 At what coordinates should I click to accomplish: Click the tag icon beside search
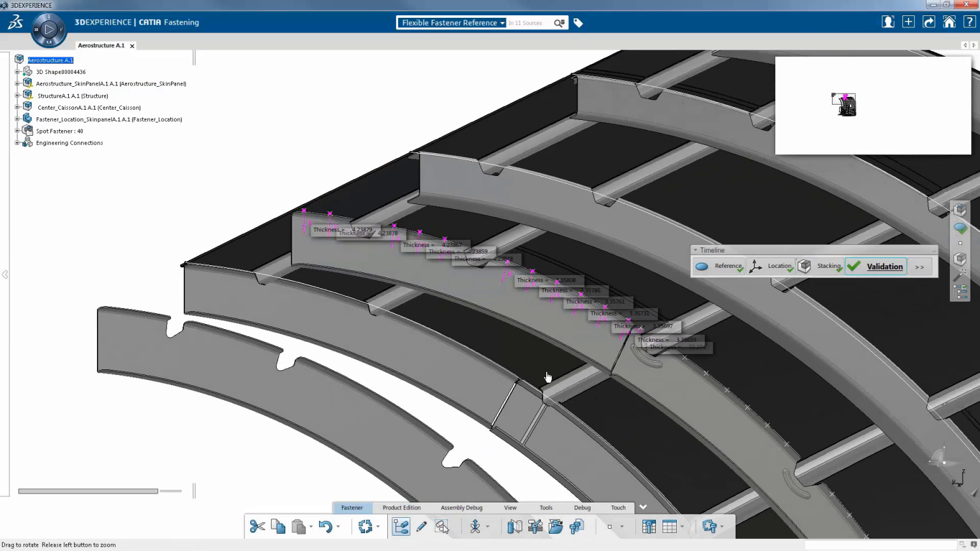pos(578,23)
